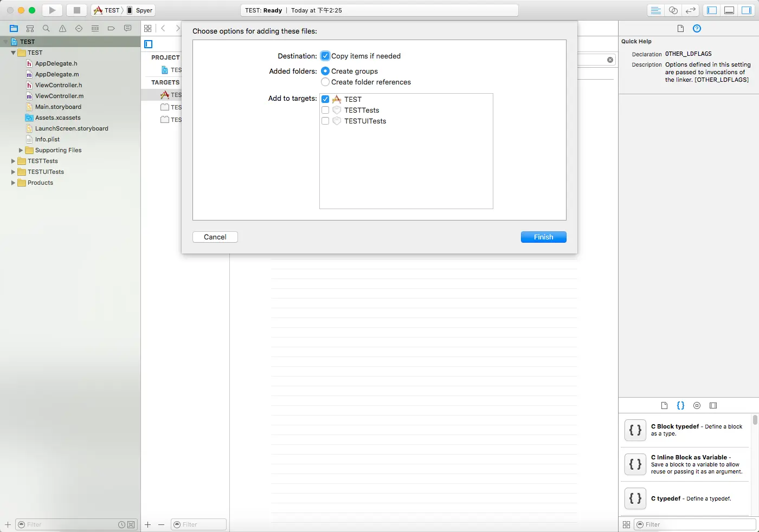Check the TESTTests target checkbox
Image resolution: width=759 pixels, height=532 pixels.
325,110
